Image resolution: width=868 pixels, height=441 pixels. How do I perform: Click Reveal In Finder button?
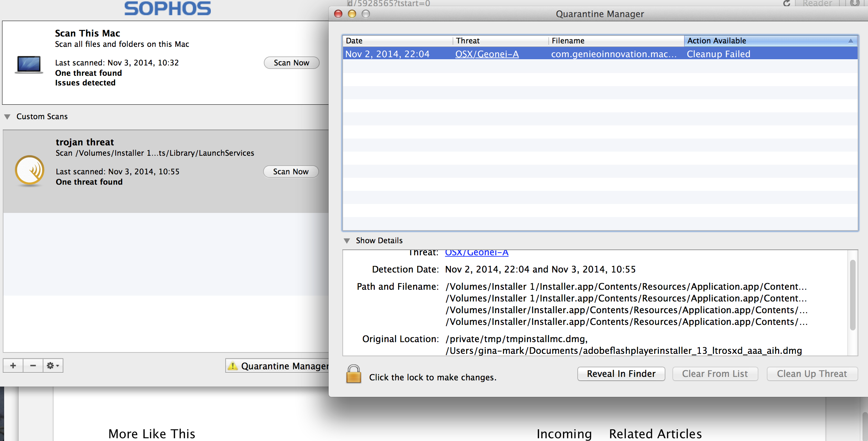click(x=621, y=374)
